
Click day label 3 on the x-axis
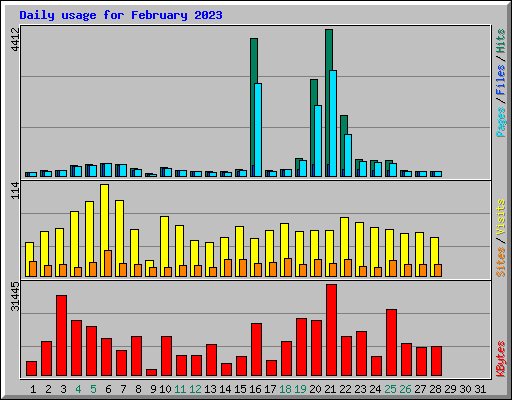pos(63,389)
